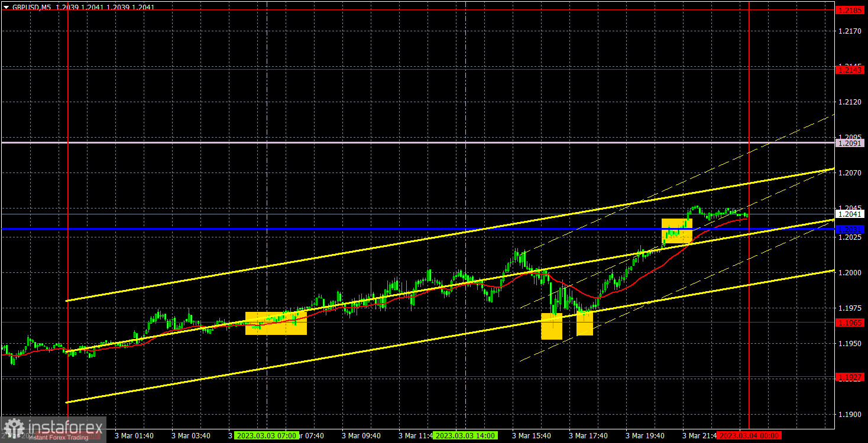
Task: Click the 3 Mar 17:40 time label
Action: (588, 435)
